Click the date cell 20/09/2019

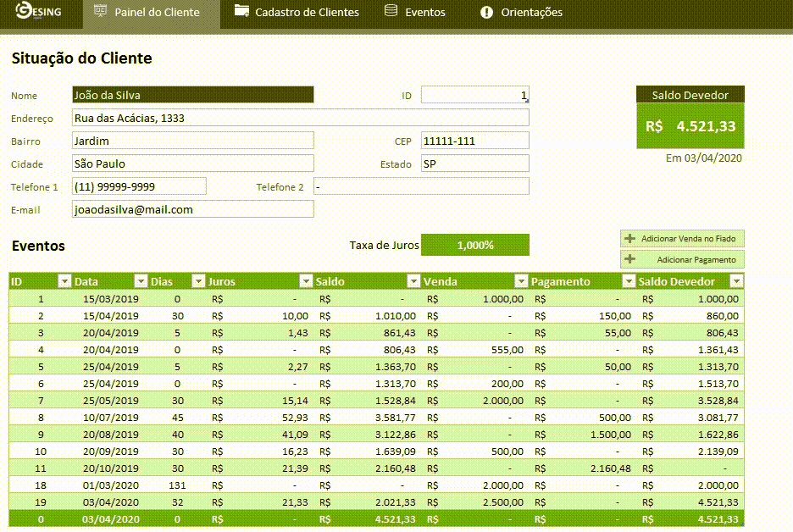111,451
